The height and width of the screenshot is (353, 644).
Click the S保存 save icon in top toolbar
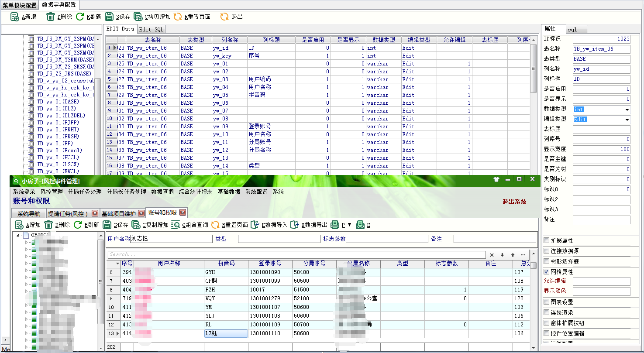point(109,17)
